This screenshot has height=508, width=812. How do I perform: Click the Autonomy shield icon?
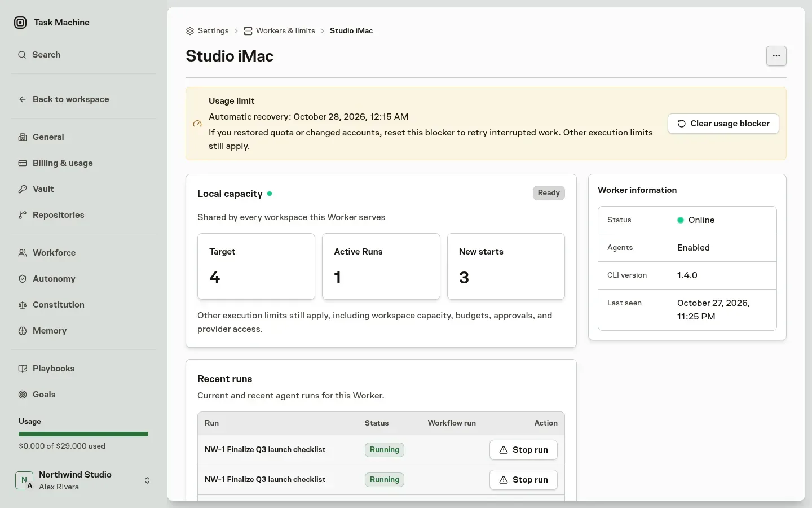(23, 279)
